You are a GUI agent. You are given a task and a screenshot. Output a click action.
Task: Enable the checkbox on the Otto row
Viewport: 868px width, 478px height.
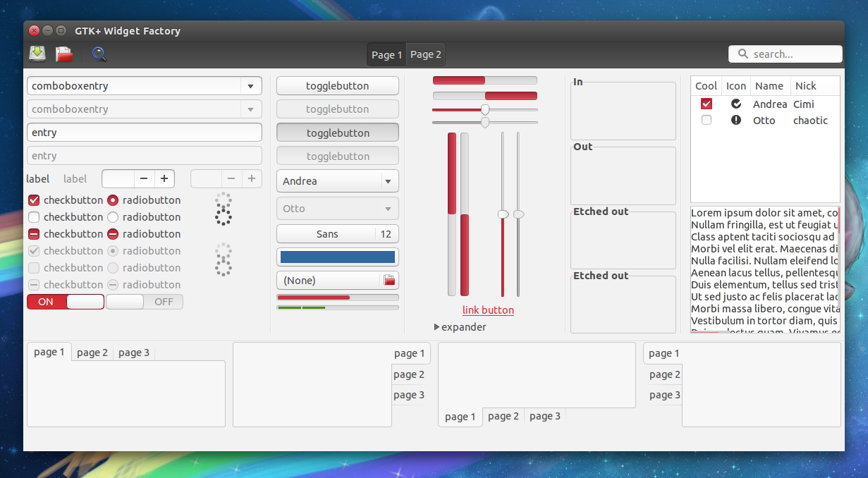[x=707, y=120]
